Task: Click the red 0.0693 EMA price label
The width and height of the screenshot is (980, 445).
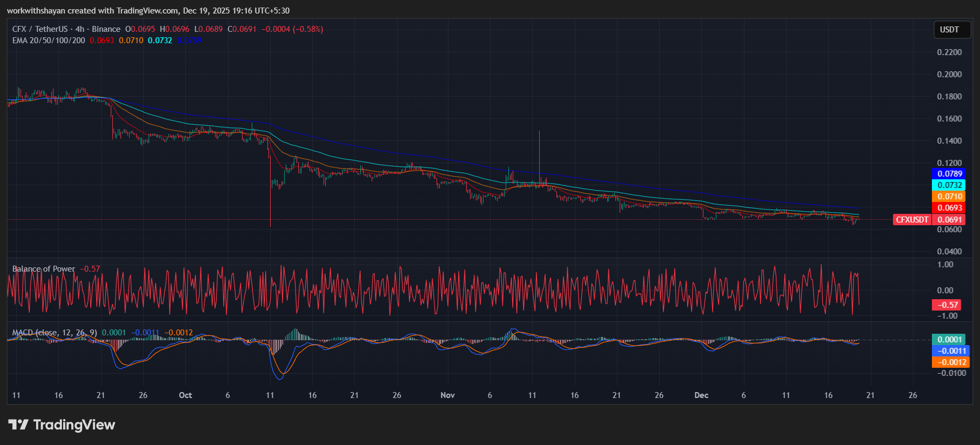Action: [x=949, y=208]
